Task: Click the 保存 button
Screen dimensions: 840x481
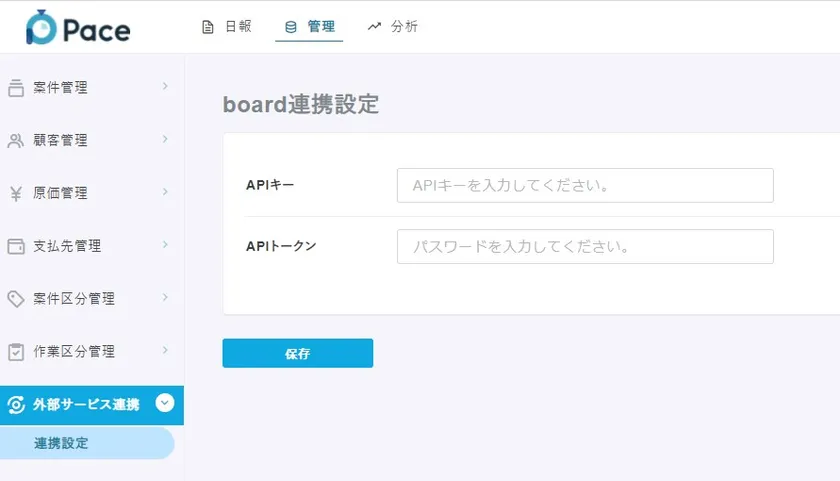Action: 298,353
